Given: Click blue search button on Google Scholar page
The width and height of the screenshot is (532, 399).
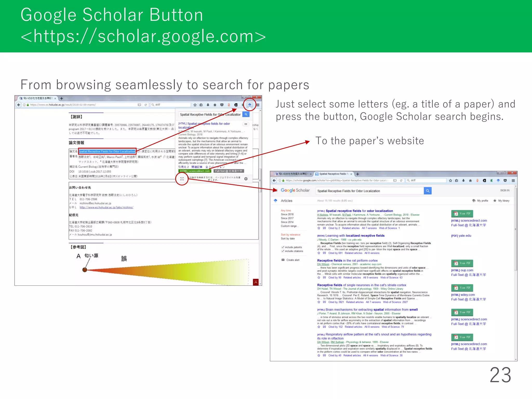Looking at the screenshot, I should (428, 191).
